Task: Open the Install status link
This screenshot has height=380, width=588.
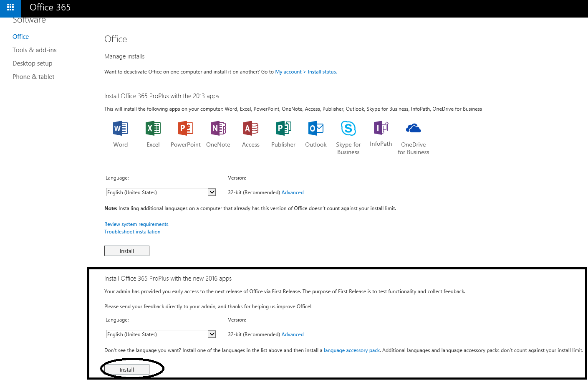Action: click(x=322, y=72)
